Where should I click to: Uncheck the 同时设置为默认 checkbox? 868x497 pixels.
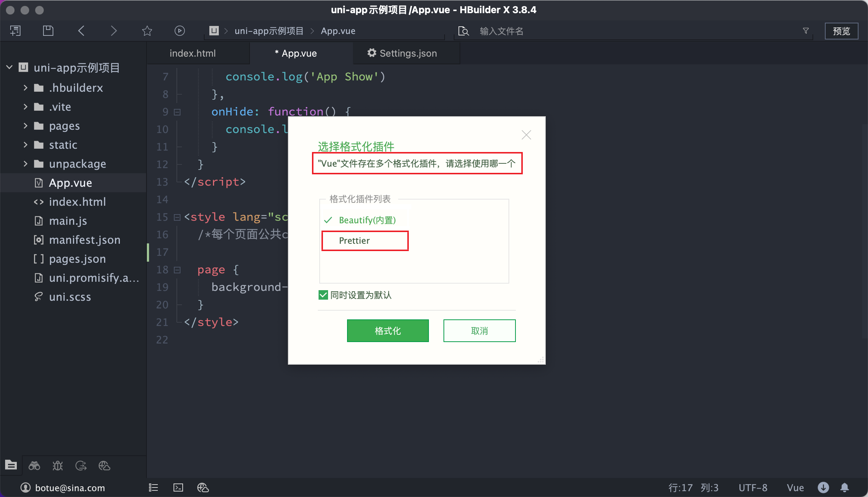point(323,295)
